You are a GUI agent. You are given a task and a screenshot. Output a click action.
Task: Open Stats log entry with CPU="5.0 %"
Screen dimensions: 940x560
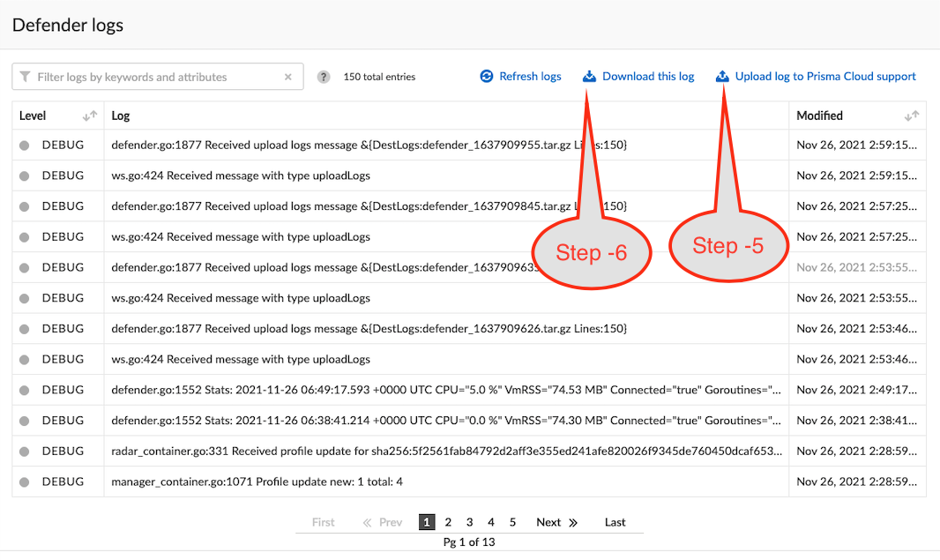(469, 390)
